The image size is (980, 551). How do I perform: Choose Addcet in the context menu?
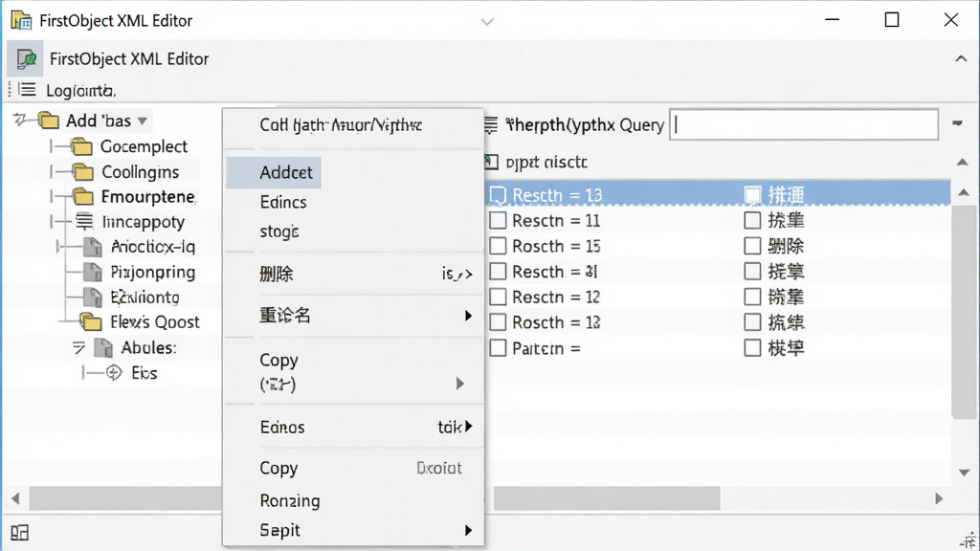point(274,172)
